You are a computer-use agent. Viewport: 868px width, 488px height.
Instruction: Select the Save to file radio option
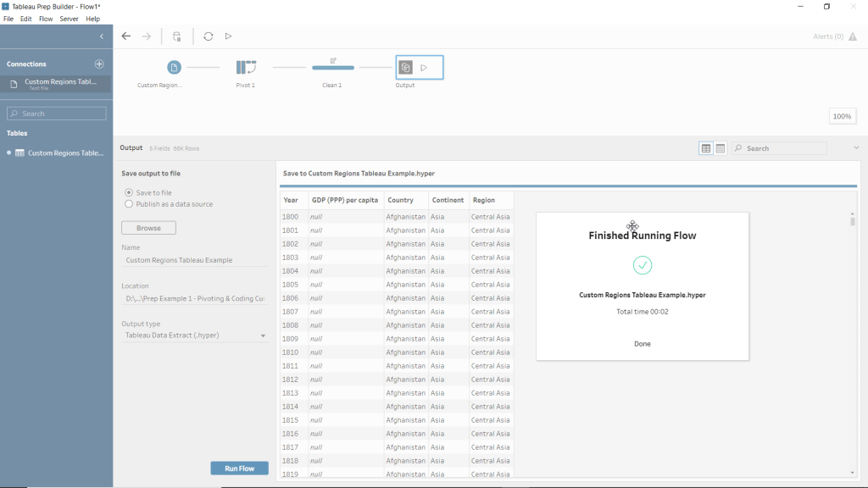click(x=129, y=193)
